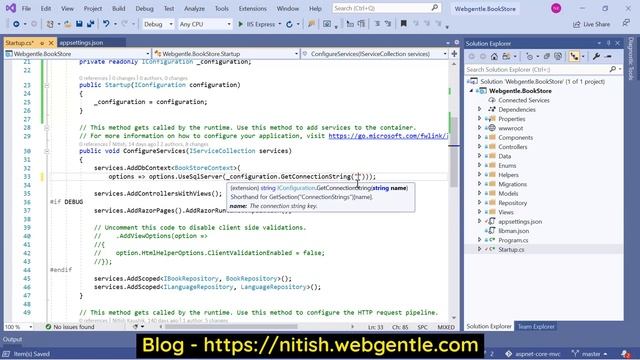
Task: Click the aspnet-core-mvc repository status button
Action: coord(533,354)
